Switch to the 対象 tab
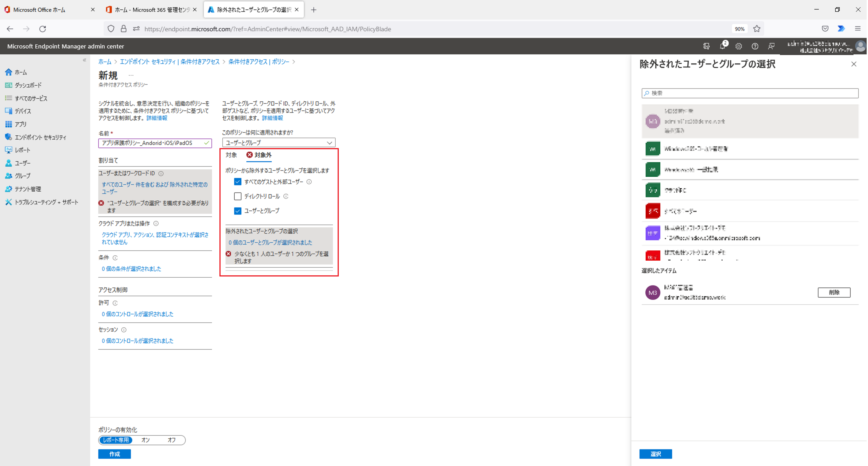Viewport: 868px width, 466px height. click(231, 155)
